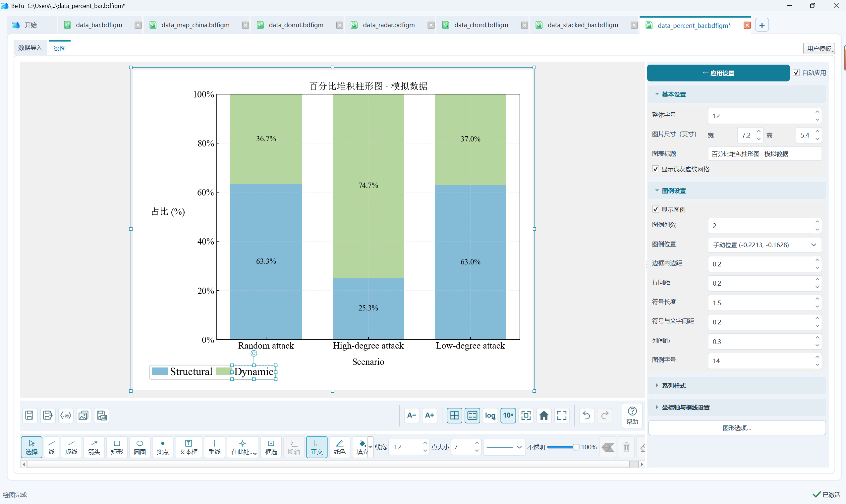The image size is (846, 504).
Task: Open the 数据导入 tab
Action: [30, 48]
